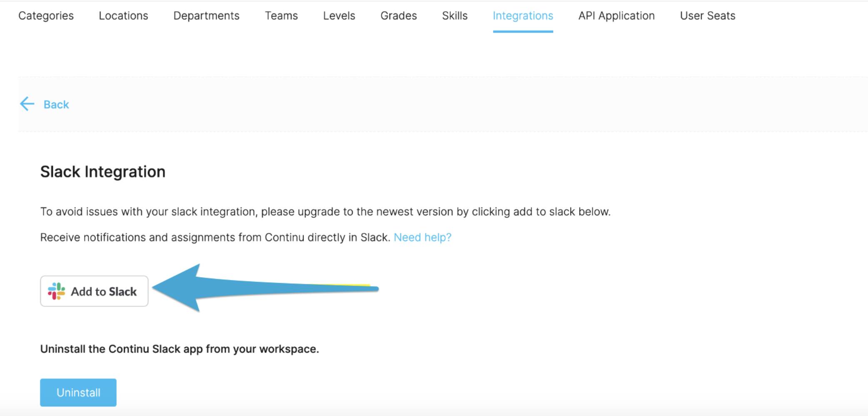The height and width of the screenshot is (416, 868).
Task: Click the Slack logo icon
Action: coord(57,291)
